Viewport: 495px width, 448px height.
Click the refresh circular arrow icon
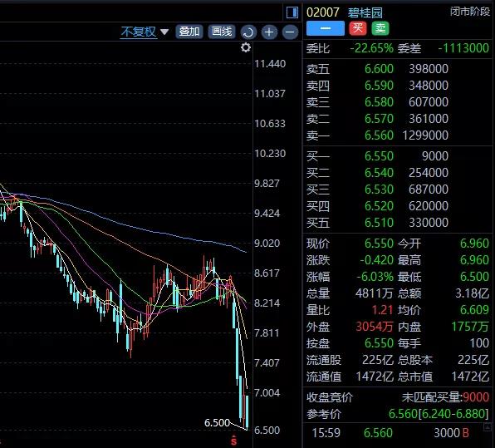[x=248, y=32]
